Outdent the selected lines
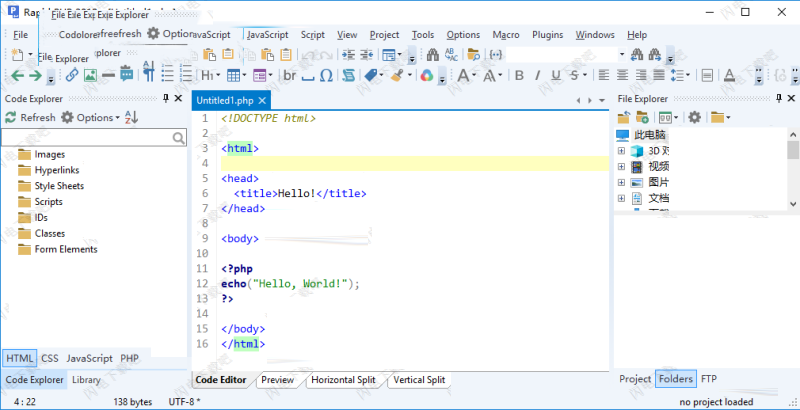Image resolution: width=800 pixels, height=410 pixels. 367,54
